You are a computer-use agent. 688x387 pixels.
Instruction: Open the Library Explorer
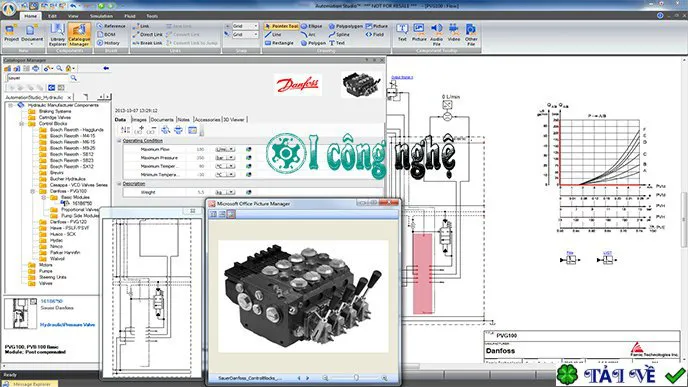point(57,35)
